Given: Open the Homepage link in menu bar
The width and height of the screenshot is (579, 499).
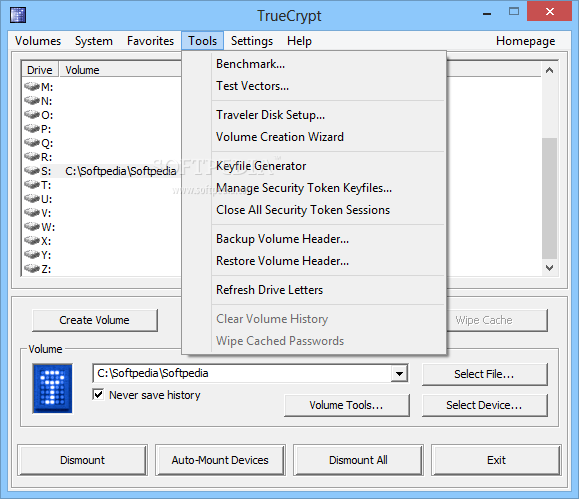Looking at the screenshot, I should [x=525, y=41].
